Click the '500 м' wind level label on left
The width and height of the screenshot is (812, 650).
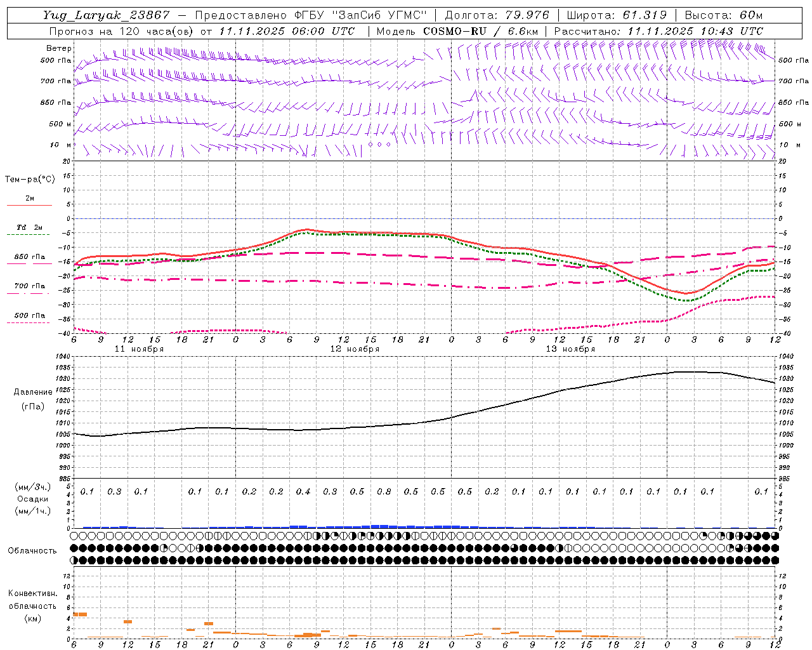point(60,124)
